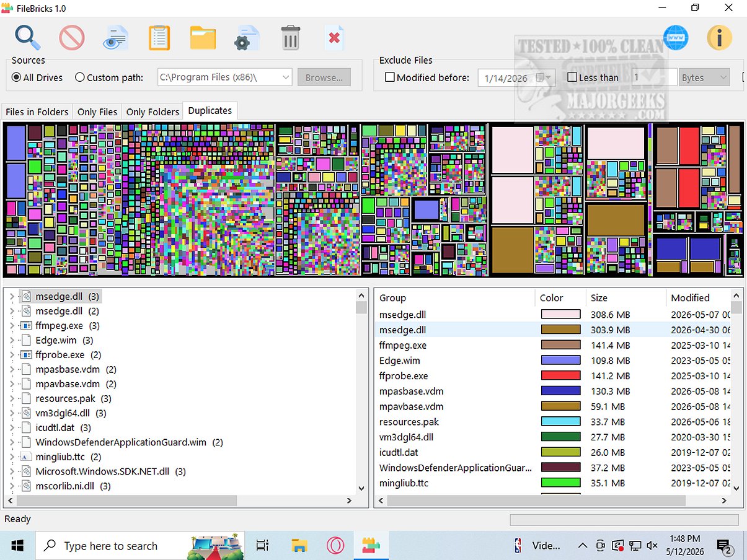Select mpavbase.vdm (2) in tree
Image resolution: width=747 pixels, height=560 pixels.
coord(76,384)
